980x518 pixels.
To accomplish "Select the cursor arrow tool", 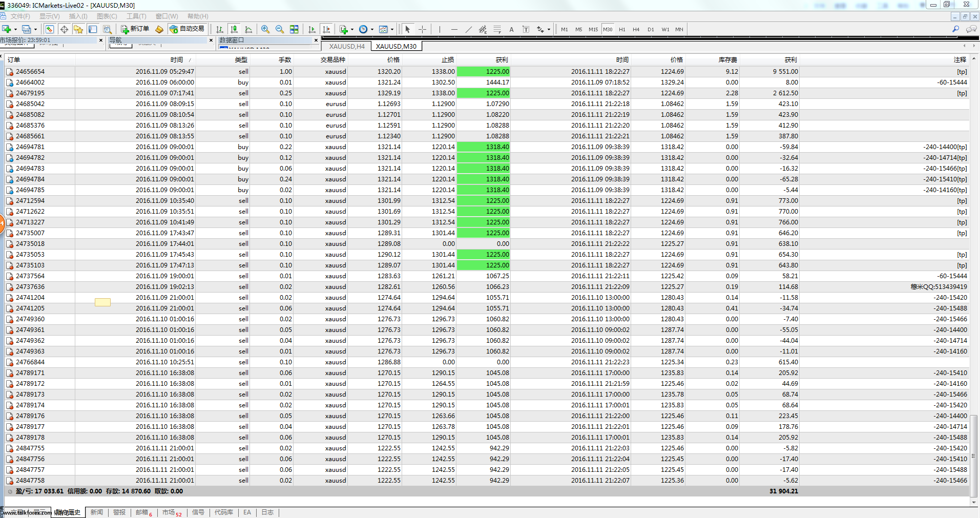I will click(408, 29).
